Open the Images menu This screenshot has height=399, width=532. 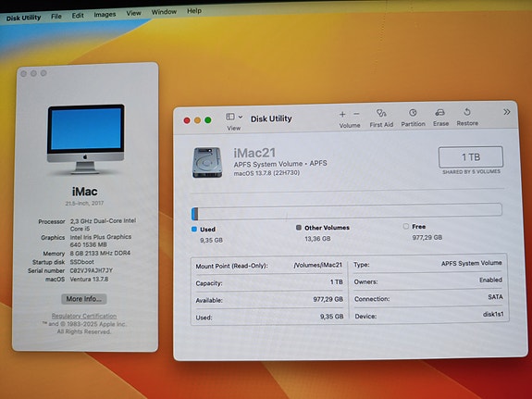click(x=105, y=15)
